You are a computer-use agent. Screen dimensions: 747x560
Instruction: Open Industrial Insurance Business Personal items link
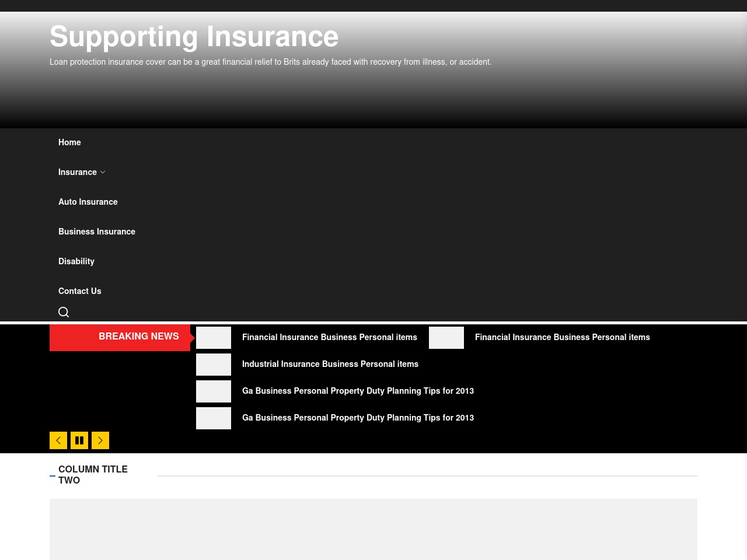[x=330, y=364]
